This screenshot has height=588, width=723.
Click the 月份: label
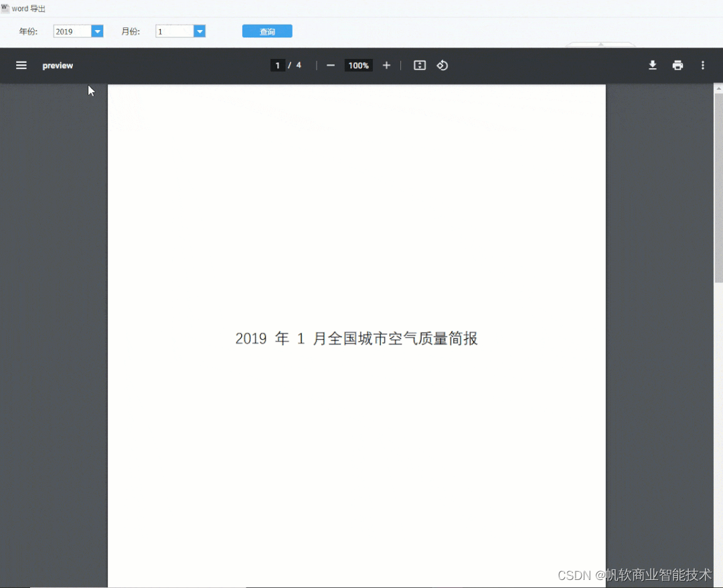(131, 31)
